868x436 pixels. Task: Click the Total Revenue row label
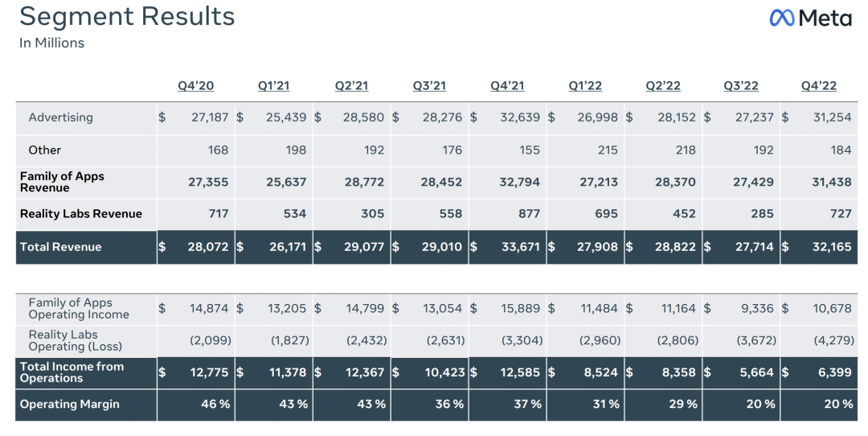pyautogui.click(x=61, y=247)
